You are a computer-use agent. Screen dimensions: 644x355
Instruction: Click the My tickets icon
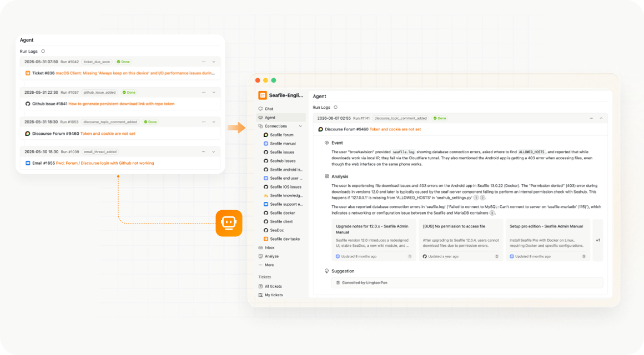260,295
